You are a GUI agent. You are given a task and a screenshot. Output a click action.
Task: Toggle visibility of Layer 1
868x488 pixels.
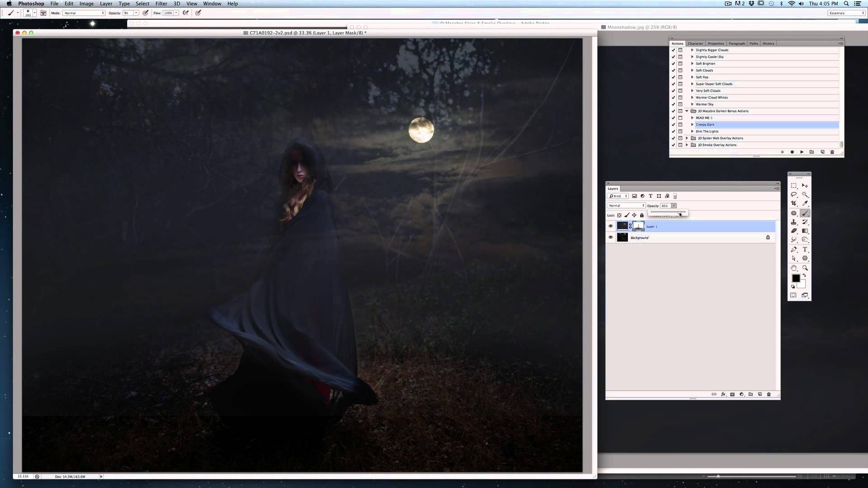pyautogui.click(x=610, y=226)
